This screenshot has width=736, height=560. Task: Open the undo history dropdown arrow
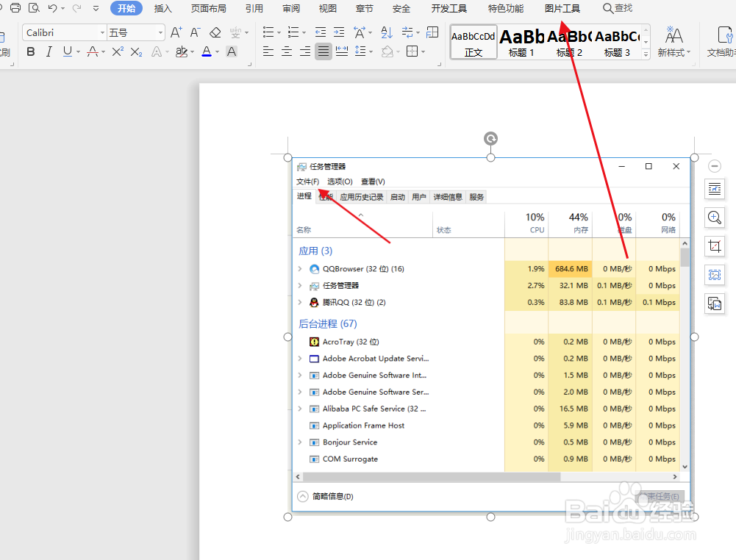click(x=62, y=8)
